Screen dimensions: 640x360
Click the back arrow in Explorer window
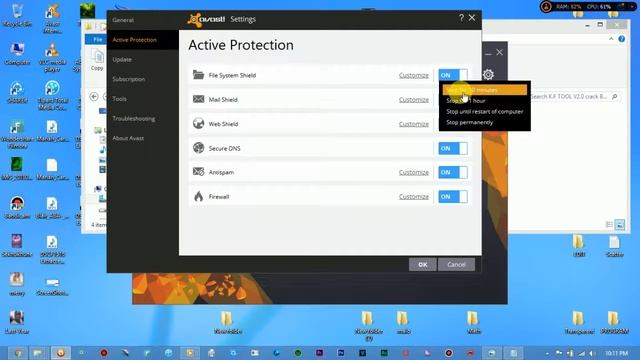pyautogui.click(x=94, y=97)
